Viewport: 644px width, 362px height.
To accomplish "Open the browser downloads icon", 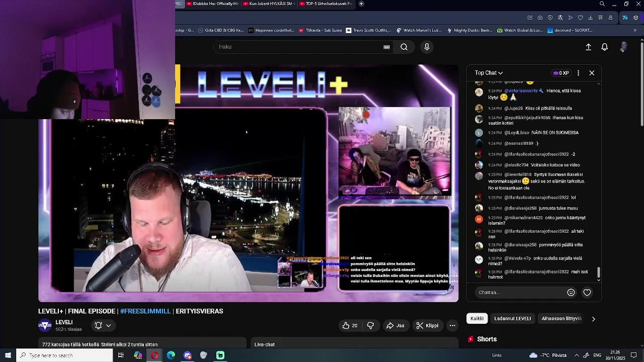I will (x=590, y=18).
